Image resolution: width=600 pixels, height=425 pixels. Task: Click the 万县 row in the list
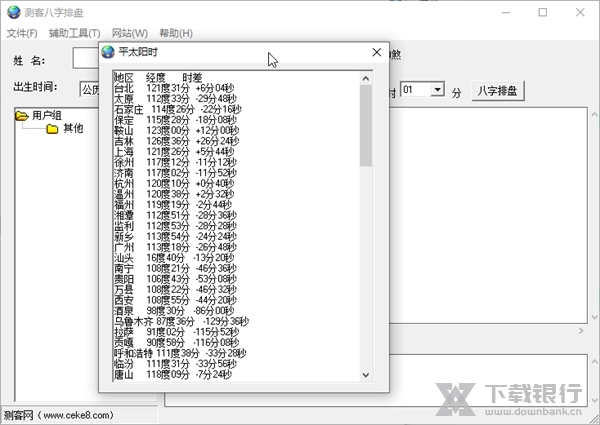(175, 290)
